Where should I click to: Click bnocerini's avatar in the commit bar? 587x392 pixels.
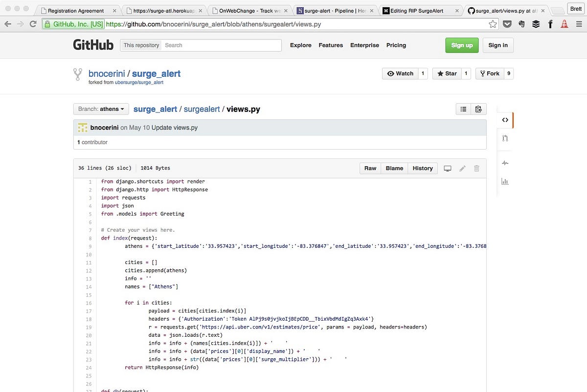82,128
